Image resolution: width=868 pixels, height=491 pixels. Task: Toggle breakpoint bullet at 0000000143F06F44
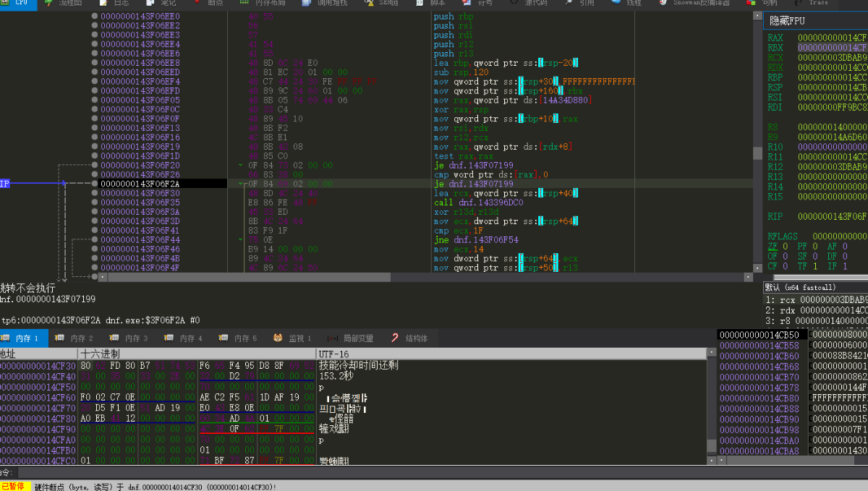pyautogui.click(x=95, y=239)
